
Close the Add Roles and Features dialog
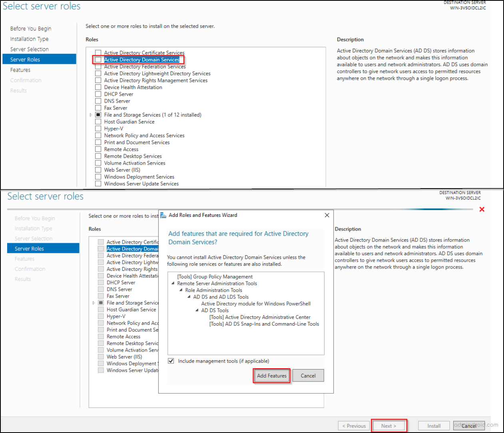click(327, 215)
